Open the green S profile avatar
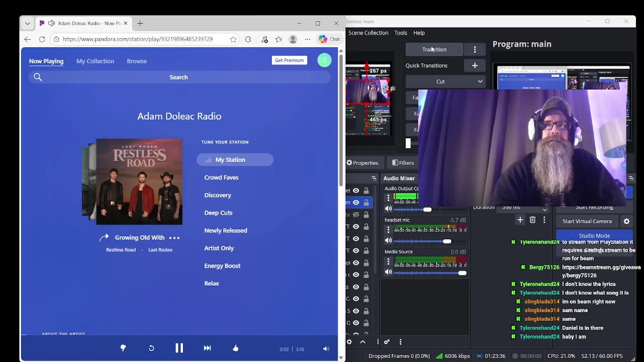The width and height of the screenshot is (644, 362). pos(325,60)
